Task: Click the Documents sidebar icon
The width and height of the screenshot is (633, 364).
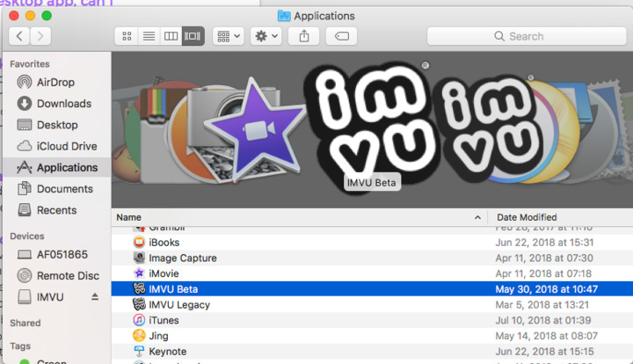Action: click(25, 188)
